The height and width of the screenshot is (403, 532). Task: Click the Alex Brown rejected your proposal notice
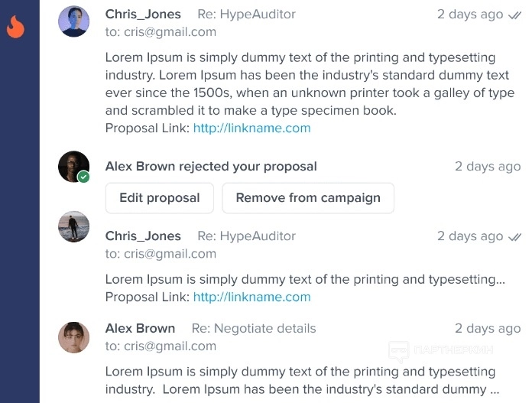point(211,166)
